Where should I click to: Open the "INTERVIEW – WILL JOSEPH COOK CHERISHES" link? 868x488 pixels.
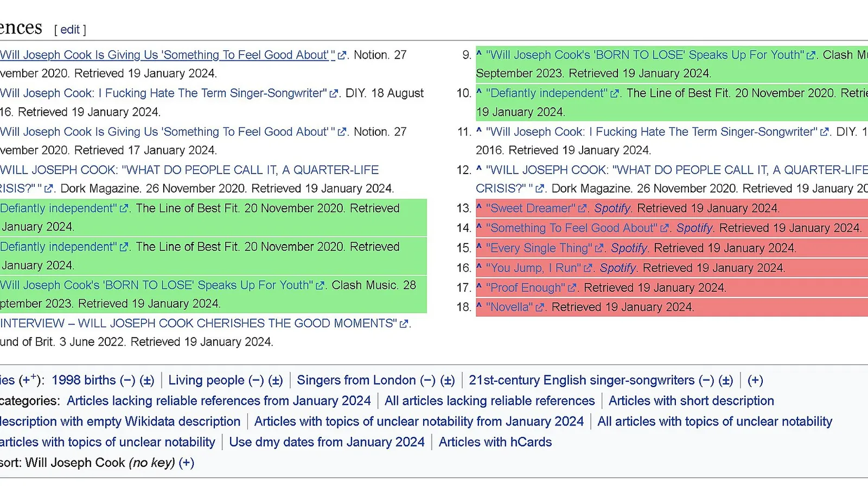coord(204,323)
